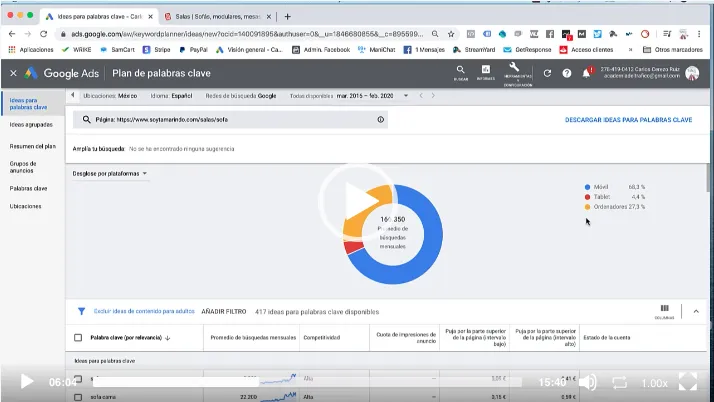Image resolution: width=714 pixels, height=402 pixels.
Task: Open the PayPal bookmark
Action: click(x=193, y=50)
